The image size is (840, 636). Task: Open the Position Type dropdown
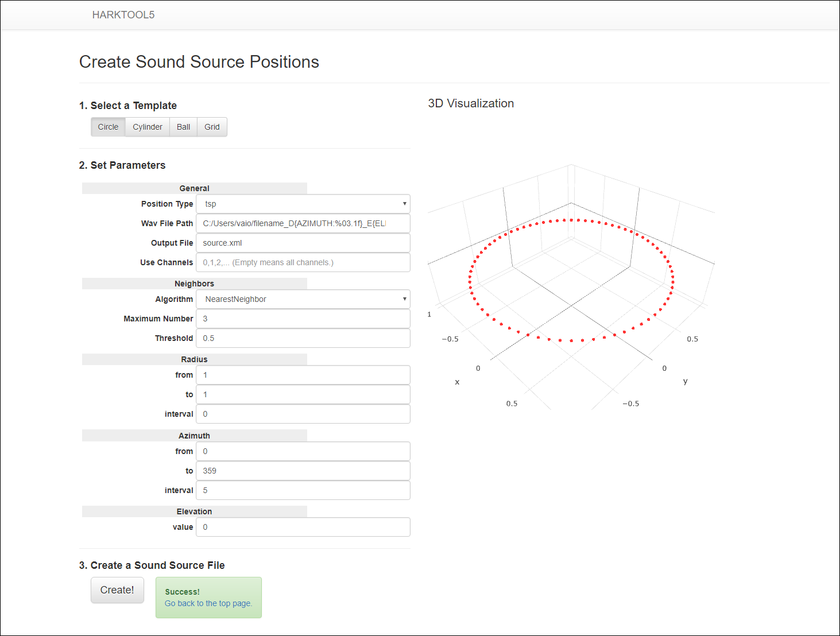pos(303,204)
